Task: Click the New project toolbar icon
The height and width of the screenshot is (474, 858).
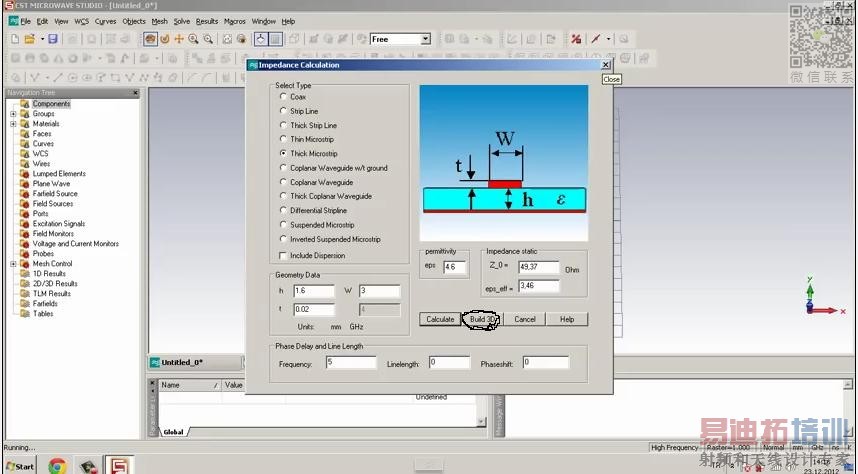Action: [x=15, y=39]
